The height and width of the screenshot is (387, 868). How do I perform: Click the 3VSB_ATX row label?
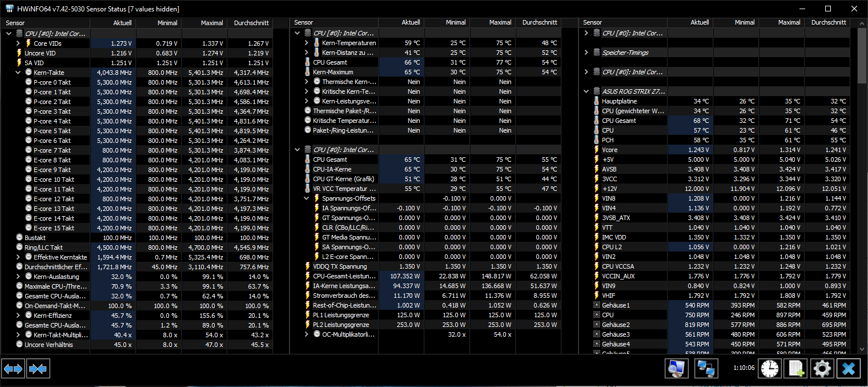pyautogui.click(x=616, y=218)
